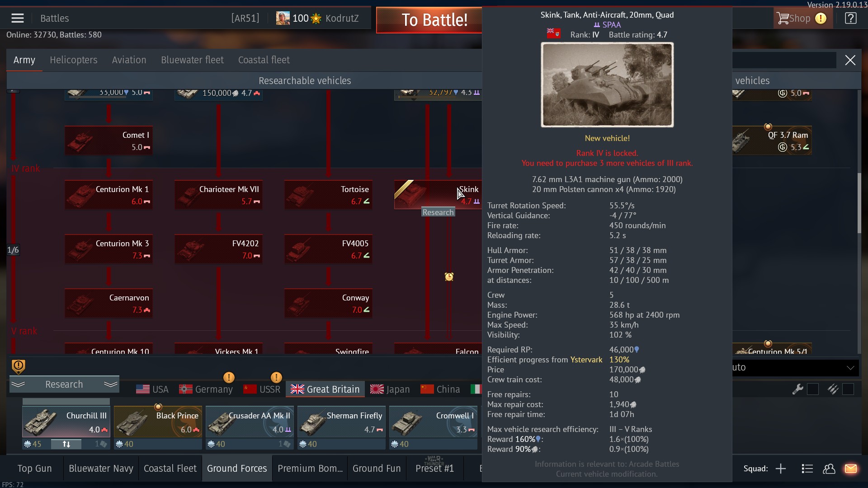
Task: Select the Ground Forces preset
Action: tap(237, 469)
